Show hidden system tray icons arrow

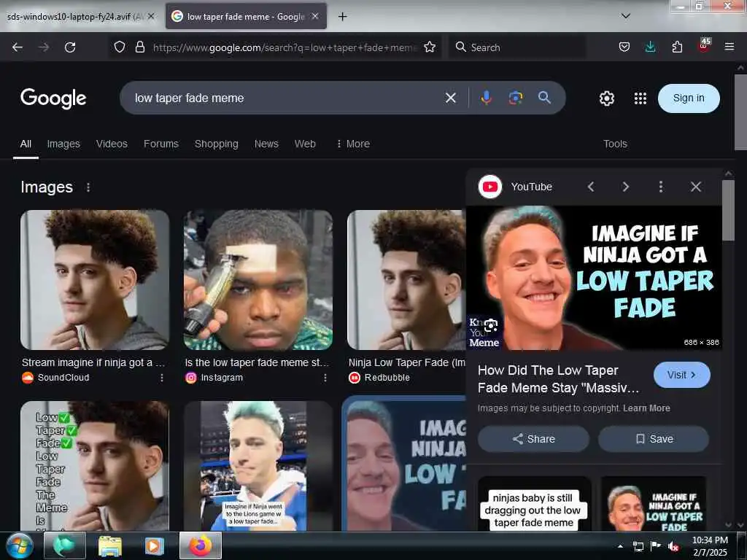[x=620, y=546]
